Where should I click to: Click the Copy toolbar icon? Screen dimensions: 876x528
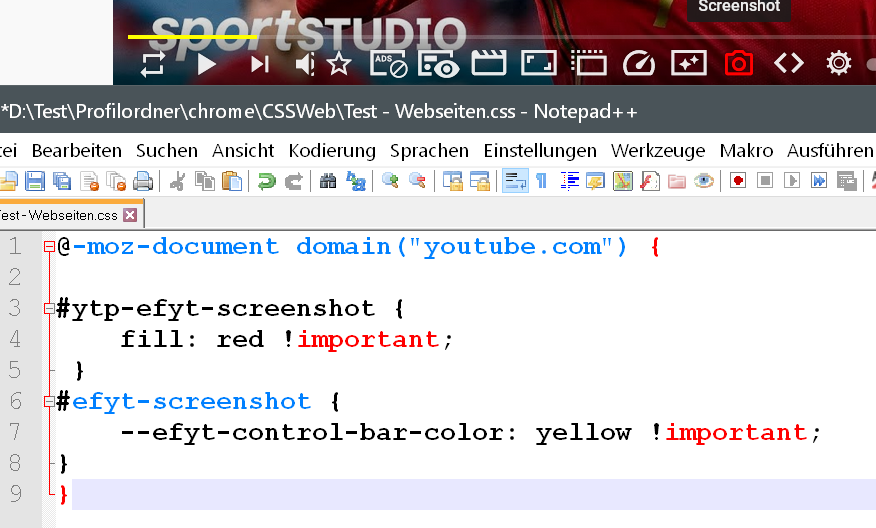tap(204, 181)
